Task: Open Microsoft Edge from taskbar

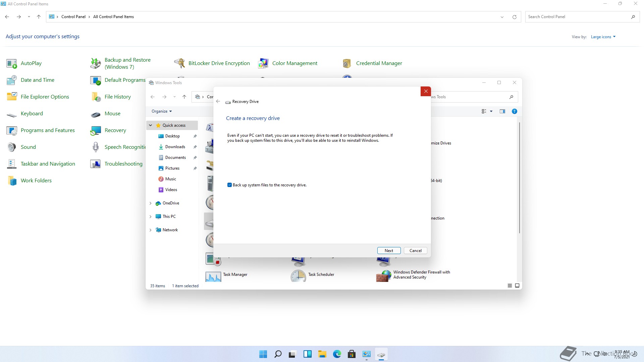Action: 337,354
